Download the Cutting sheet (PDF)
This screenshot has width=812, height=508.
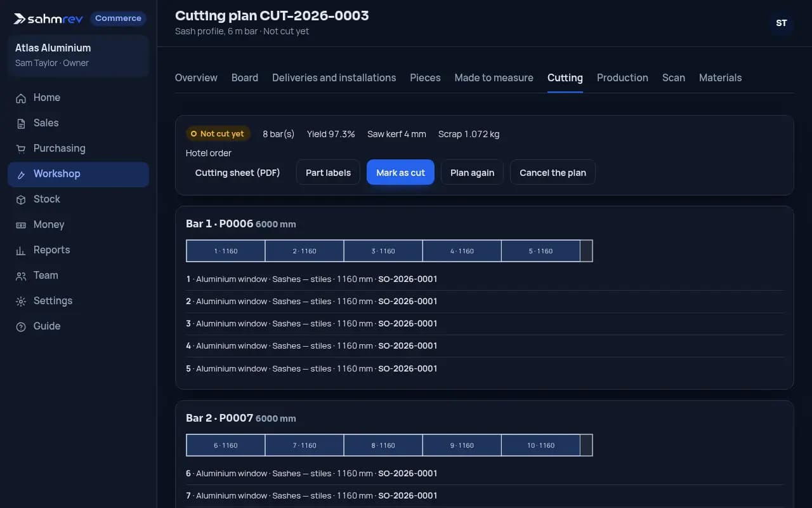[238, 172]
